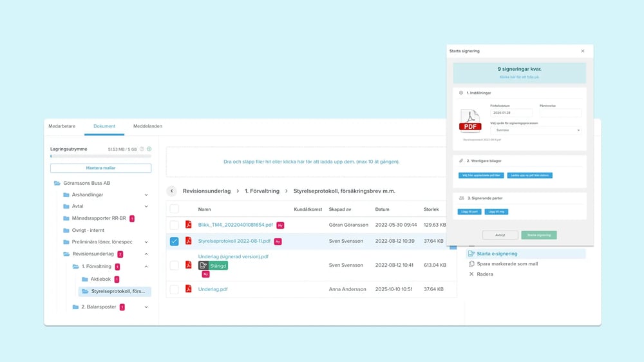Image resolution: width=644 pixels, height=362 pixels.
Task: Click the Förfallodatum date input field
Action: [x=511, y=113]
